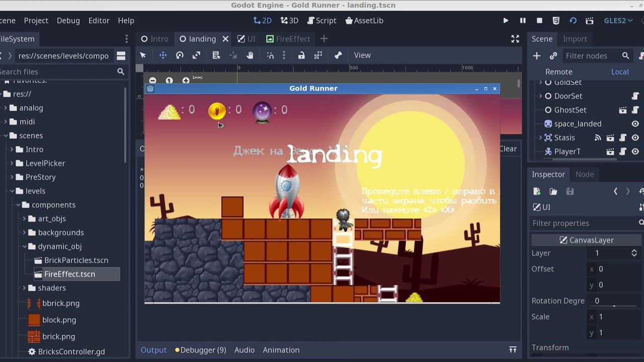Enable the Pan hand tool
Screen dimensions: 644x362
point(250,55)
